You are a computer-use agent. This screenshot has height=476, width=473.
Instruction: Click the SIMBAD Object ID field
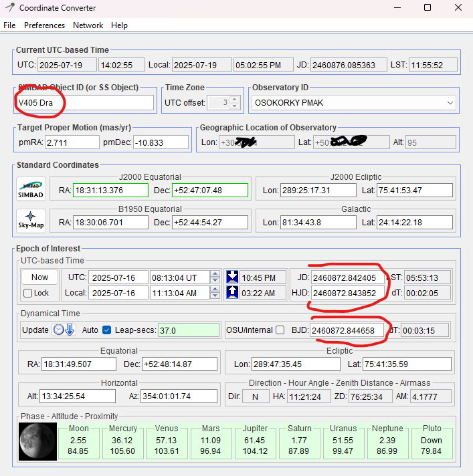[85, 103]
